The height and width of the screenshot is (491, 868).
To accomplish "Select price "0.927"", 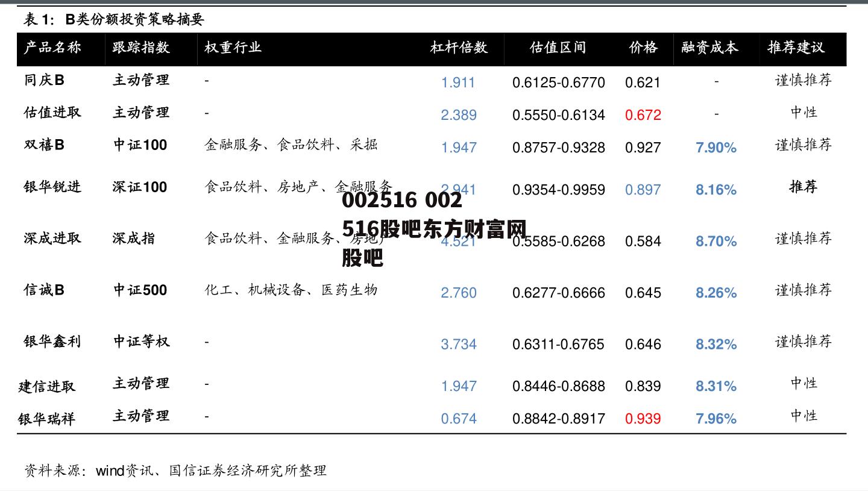I will (643, 148).
